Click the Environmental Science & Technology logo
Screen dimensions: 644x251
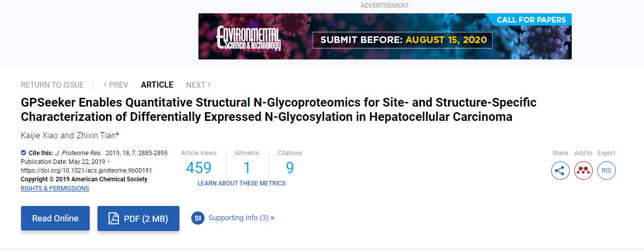click(249, 38)
